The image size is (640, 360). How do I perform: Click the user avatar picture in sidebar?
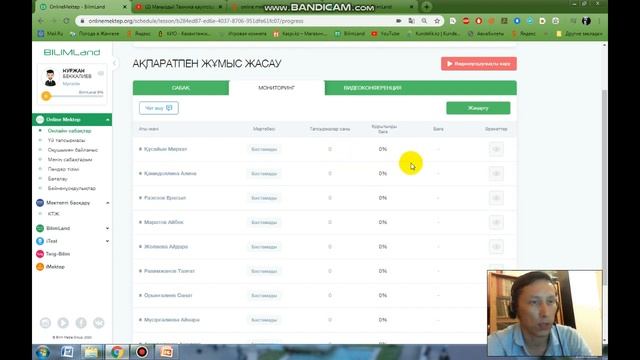pos(50,78)
